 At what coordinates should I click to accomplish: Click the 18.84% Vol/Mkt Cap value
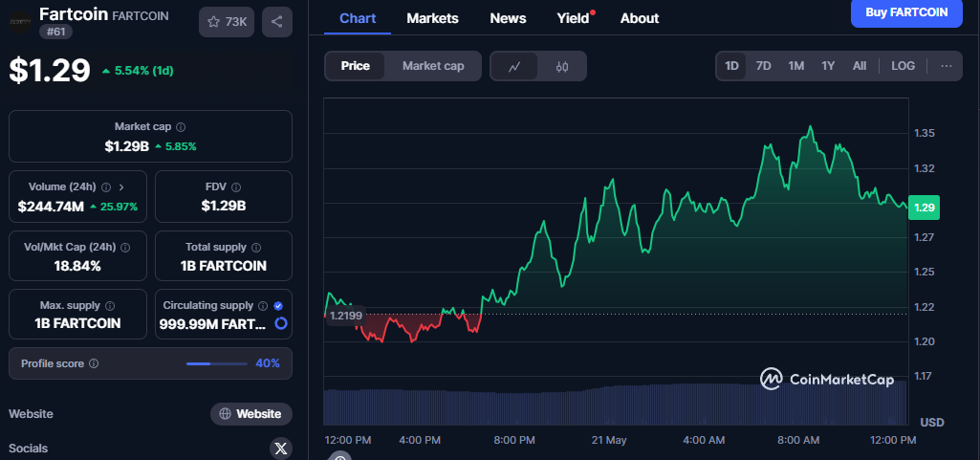coord(77,266)
